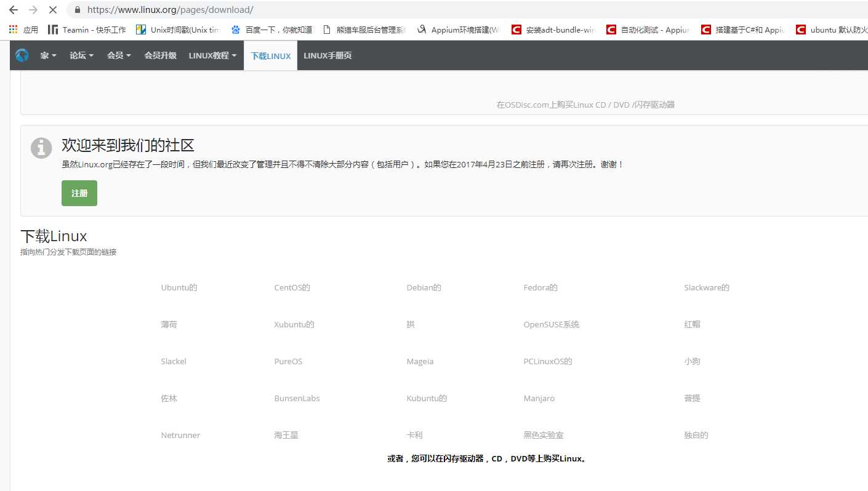The width and height of the screenshot is (868, 491).
Task: Open the Baidu paw bookmark
Action: point(271,30)
